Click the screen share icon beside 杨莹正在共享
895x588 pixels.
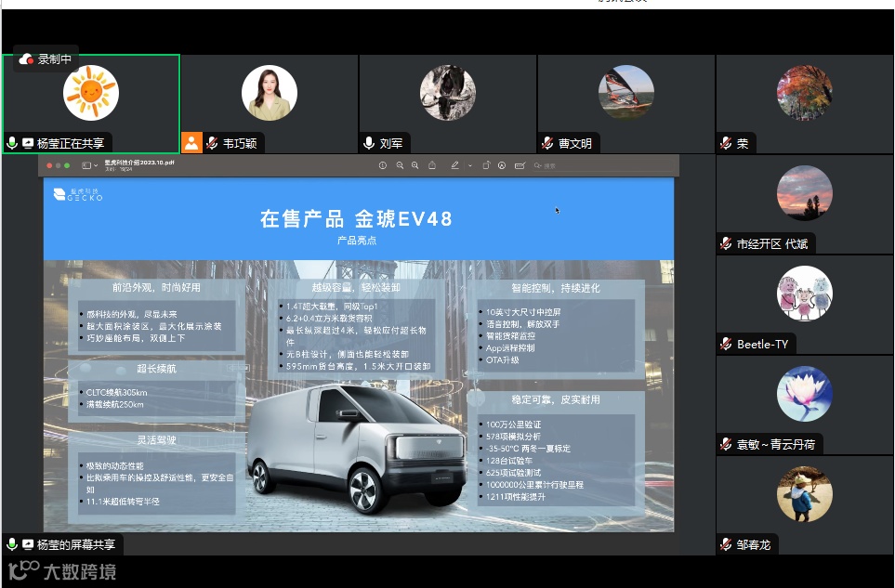pyautogui.click(x=27, y=143)
